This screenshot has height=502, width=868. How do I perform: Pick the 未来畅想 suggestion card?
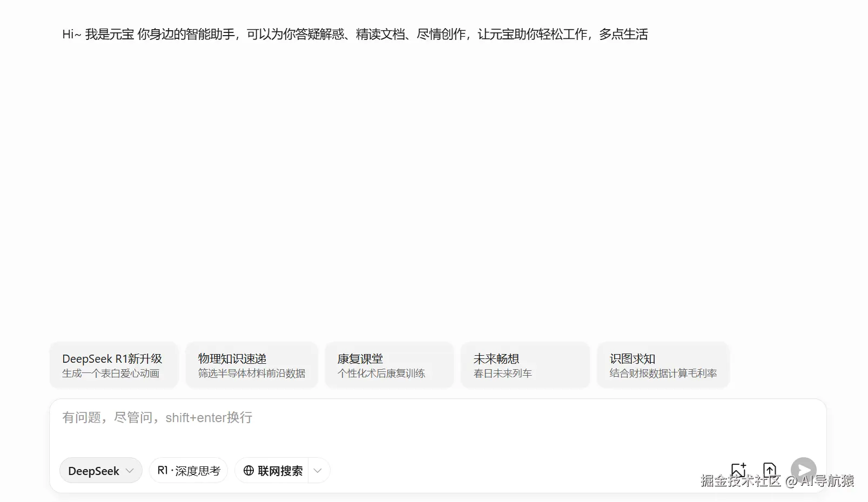click(x=525, y=365)
